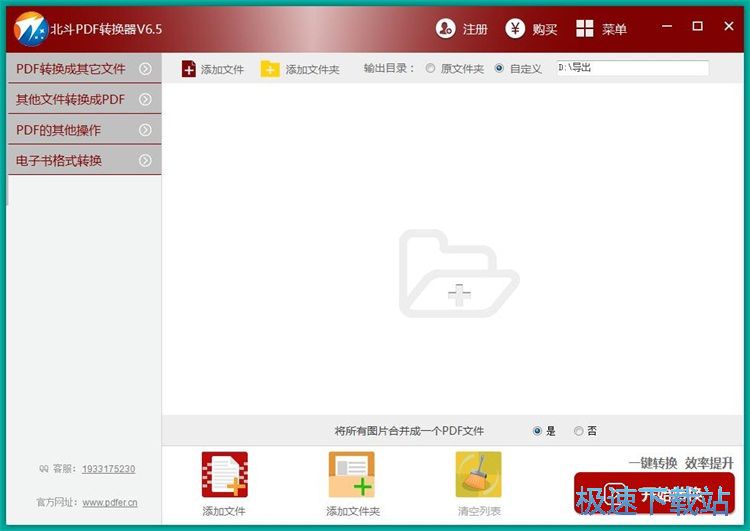The height and width of the screenshot is (531, 750).
Task: Click the 购买 yen purchase icon
Action: tap(515, 29)
